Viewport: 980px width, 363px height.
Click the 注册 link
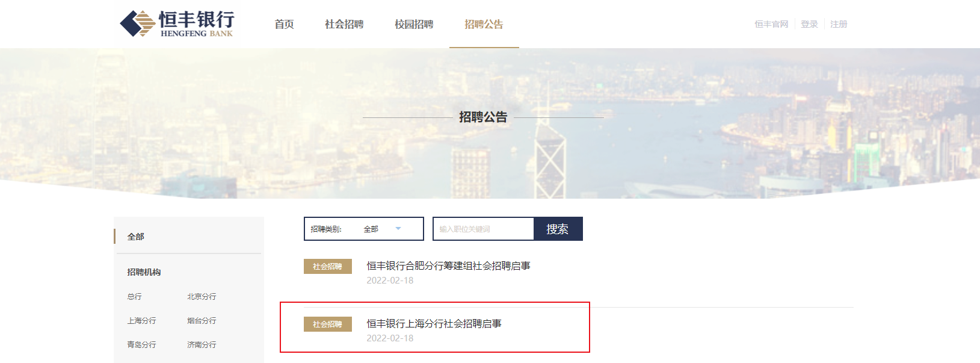coord(839,24)
